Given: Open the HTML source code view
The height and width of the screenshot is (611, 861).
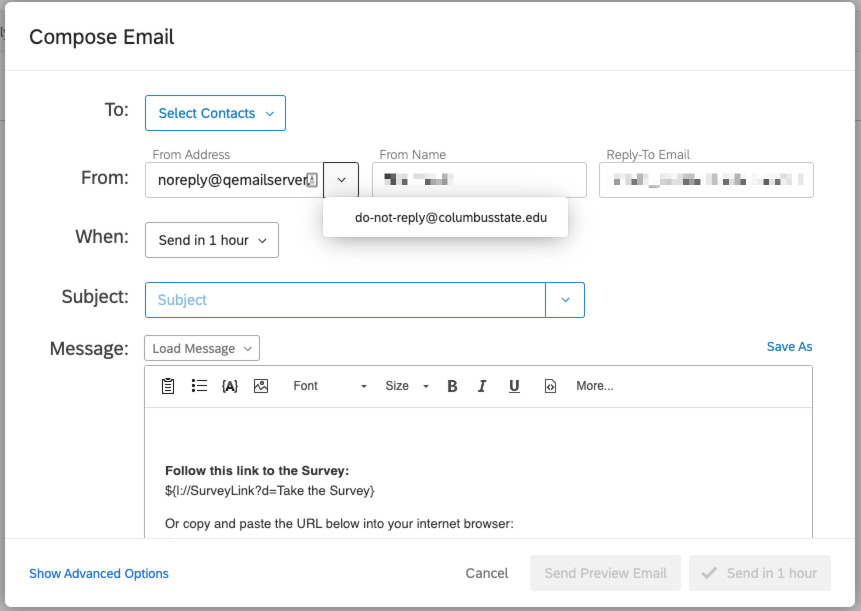Looking at the screenshot, I should click(550, 385).
